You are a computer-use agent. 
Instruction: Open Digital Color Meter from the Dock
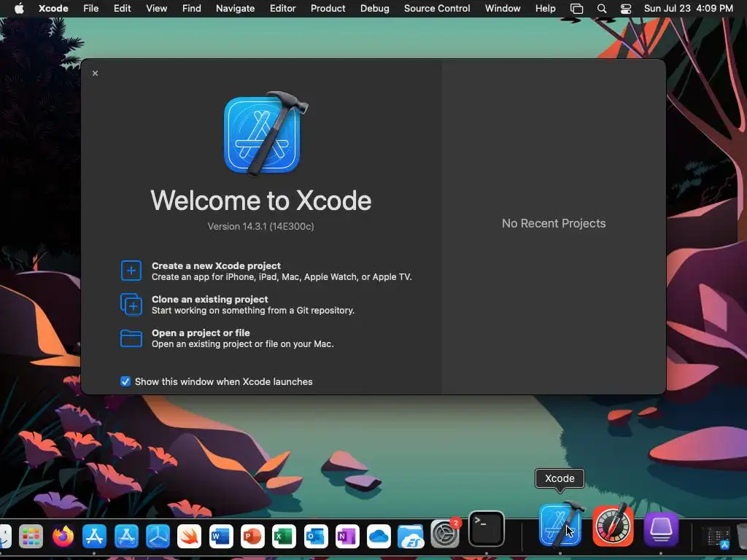(613, 526)
